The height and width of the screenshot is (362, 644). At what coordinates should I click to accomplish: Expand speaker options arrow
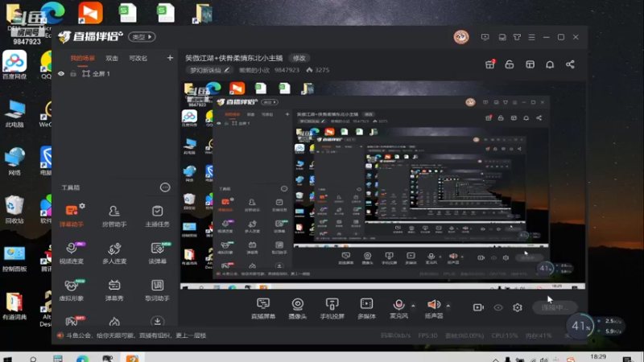pos(448,306)
